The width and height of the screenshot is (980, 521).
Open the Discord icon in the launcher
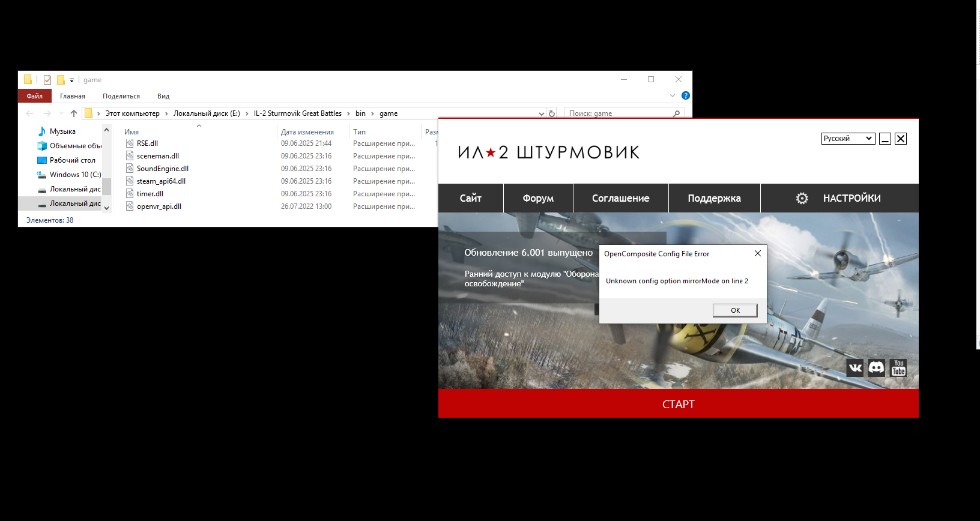(877, 368)
